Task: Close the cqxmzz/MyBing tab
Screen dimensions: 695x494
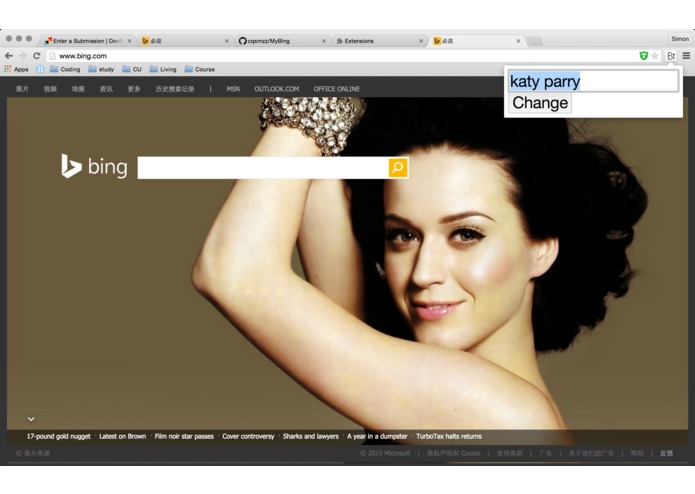Action: [324, 41]
